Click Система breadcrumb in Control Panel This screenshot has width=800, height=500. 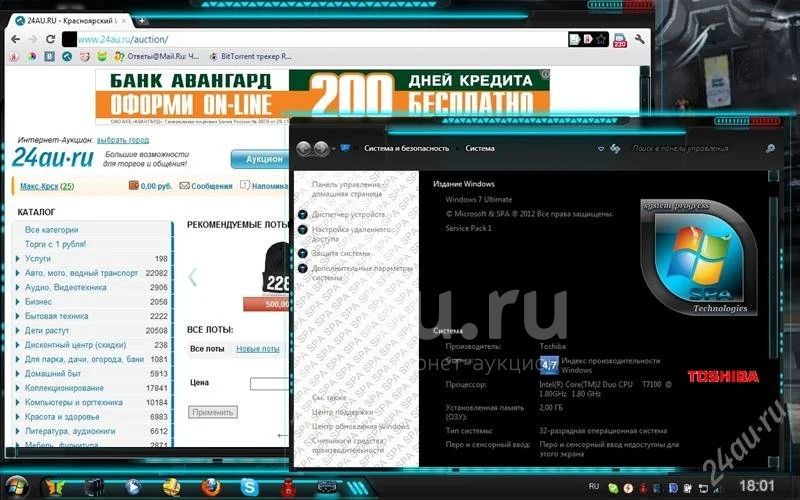(480, 148)
